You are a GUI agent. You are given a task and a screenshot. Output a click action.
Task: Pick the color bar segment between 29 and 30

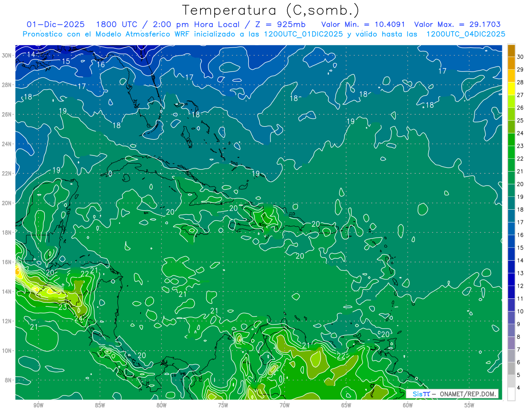511,63
